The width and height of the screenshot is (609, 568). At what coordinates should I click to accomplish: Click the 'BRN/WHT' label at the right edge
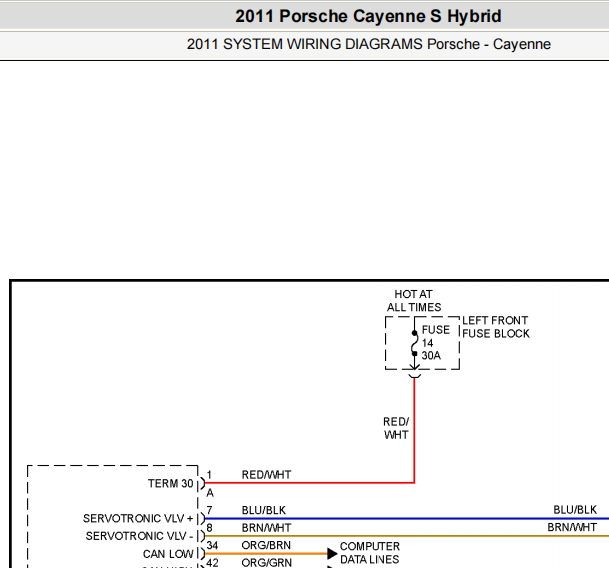[x=572, y=527]
